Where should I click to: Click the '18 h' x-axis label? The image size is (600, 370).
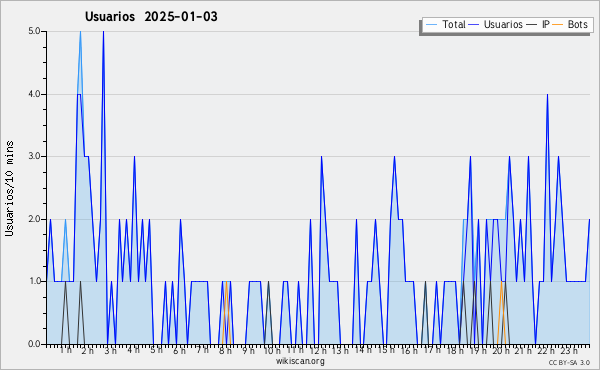(x=455, y=350)
